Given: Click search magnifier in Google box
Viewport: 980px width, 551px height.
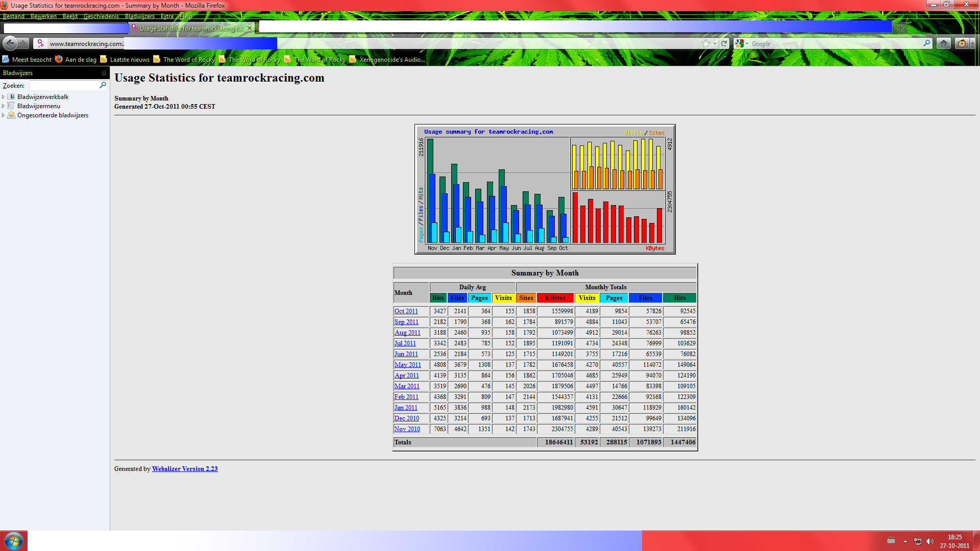Looking at the screenshot, I should tap(926, 43).
